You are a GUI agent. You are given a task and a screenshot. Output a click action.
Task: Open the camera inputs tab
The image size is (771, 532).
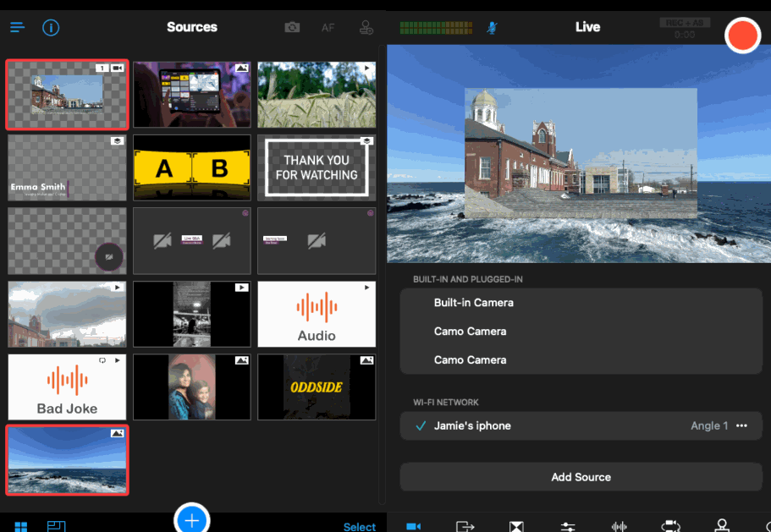tap(414, 526)
